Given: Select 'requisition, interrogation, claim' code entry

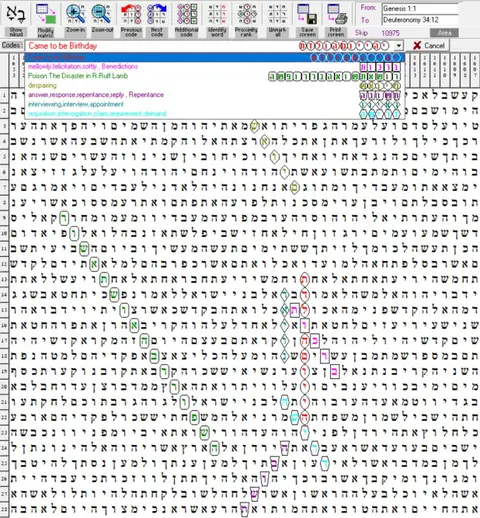Looking at the screenshot, I should [215, 114].
